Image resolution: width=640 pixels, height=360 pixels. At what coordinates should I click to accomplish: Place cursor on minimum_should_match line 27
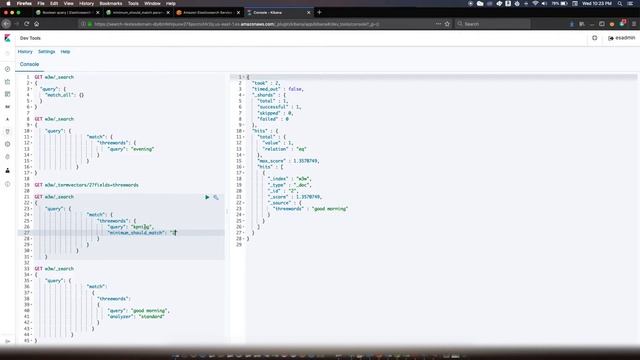click(x=121, y=233)
